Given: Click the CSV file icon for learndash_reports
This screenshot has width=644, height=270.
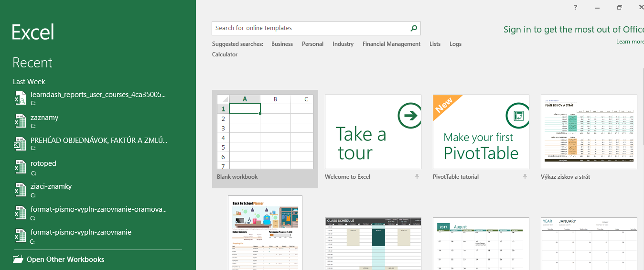Looking at the screenshot, I should click(21, 98).
